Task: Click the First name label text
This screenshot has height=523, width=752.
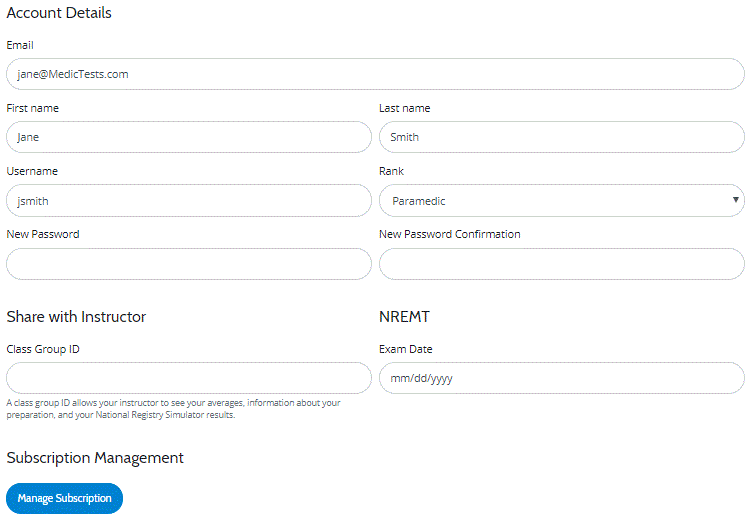Action: tap(33, 108)
